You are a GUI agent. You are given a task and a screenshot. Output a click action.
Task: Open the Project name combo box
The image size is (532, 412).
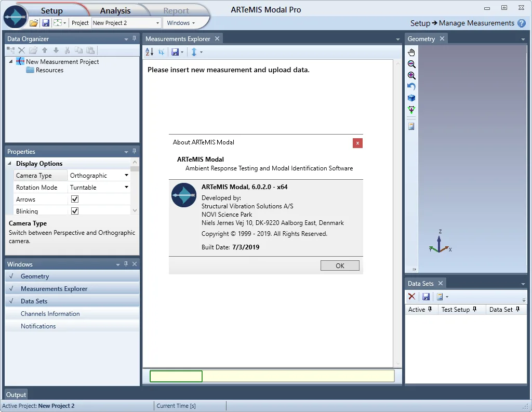[x=126, y=23]
